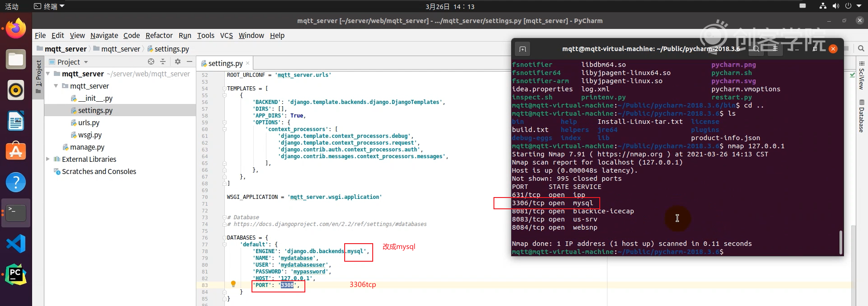Viewport: 868px width, 306px height.
Task: Open the SciView tool window
Action: point(861,75)
